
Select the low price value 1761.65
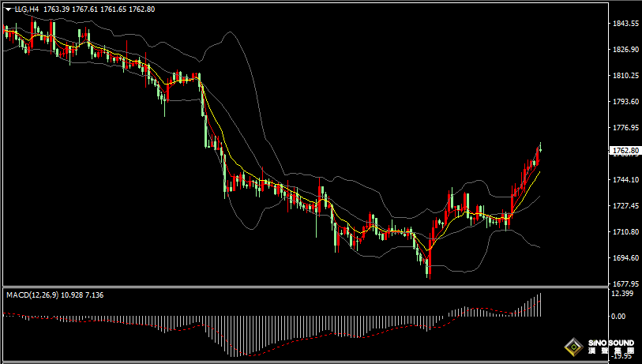pos(113,9)
